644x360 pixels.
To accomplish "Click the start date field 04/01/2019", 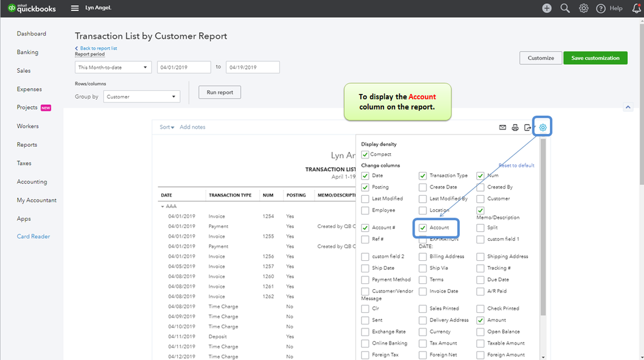I will click(184, 67).
